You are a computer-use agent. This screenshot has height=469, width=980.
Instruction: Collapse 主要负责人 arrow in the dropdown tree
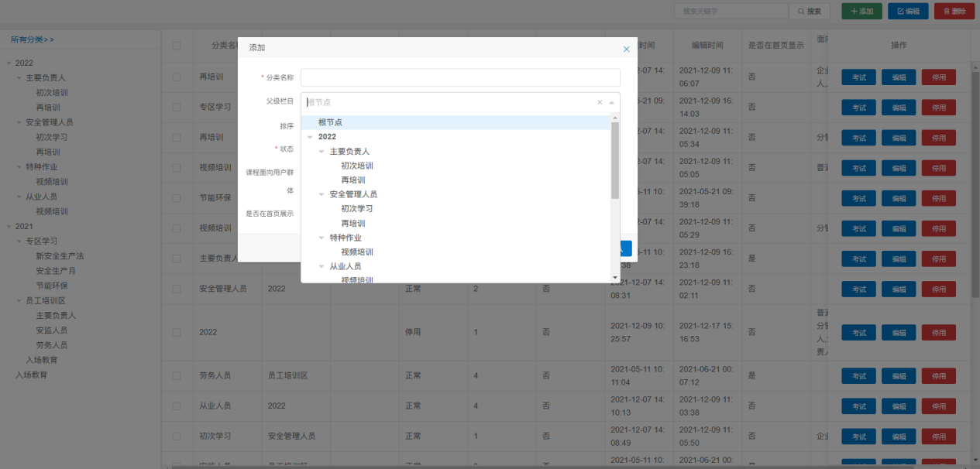pos(322,152)
